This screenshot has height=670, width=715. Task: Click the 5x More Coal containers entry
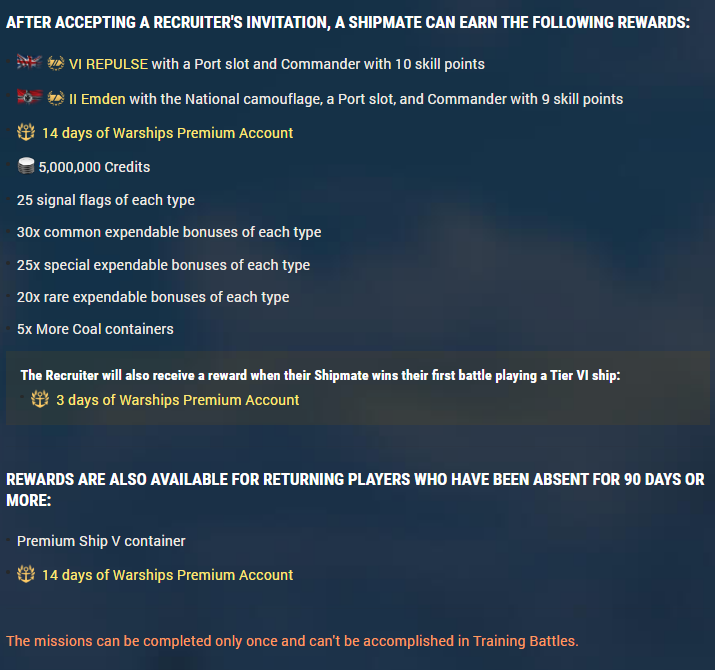tap(95, 329)
